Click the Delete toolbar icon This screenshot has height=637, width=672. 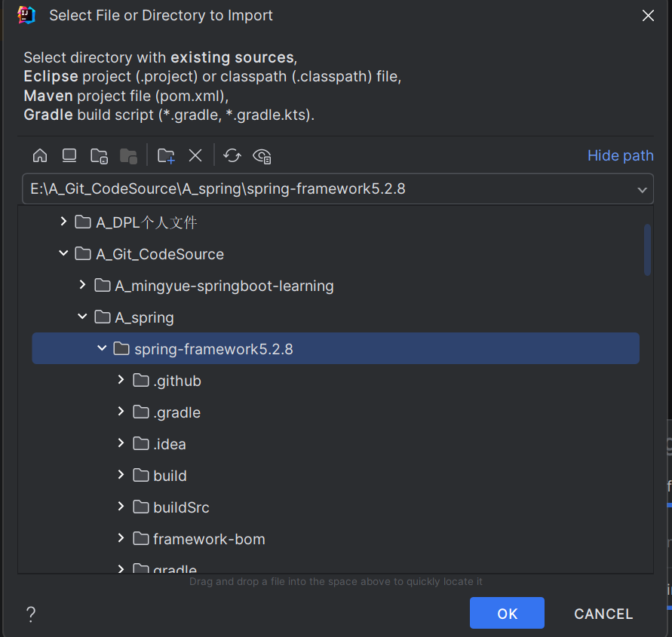(195, 155)
